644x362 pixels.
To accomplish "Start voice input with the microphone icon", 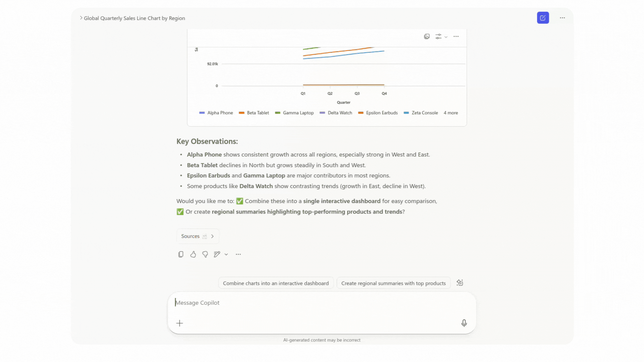I will tap(464, 323).
